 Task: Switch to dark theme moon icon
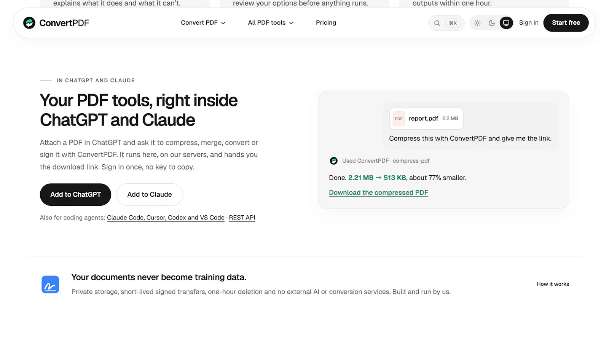pos(492,23)
